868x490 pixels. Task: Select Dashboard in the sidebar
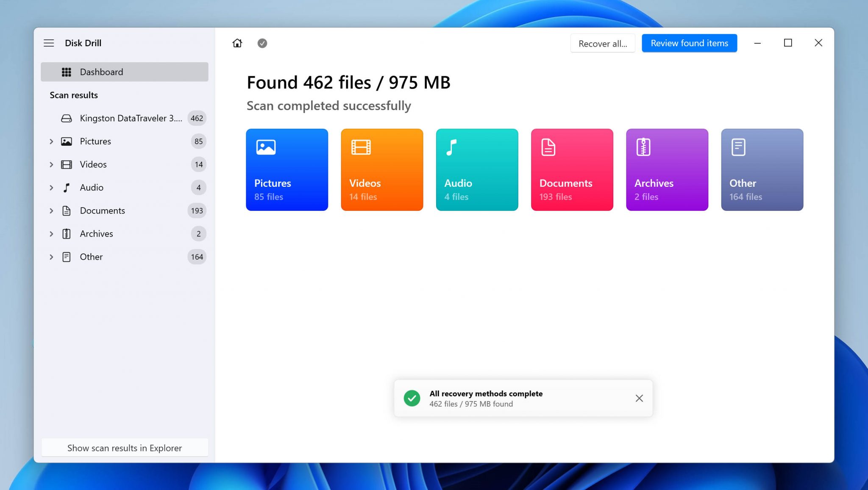pyautogui.click(x=125, y=72)
